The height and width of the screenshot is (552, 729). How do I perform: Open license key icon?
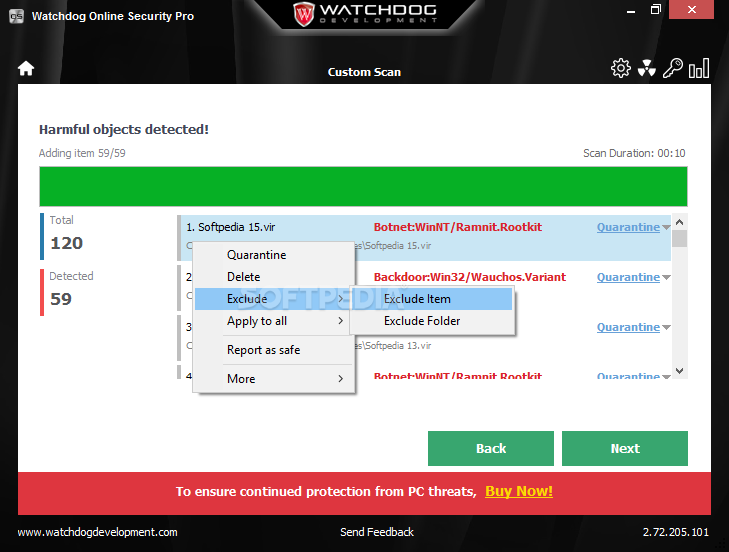pos(673,68)
